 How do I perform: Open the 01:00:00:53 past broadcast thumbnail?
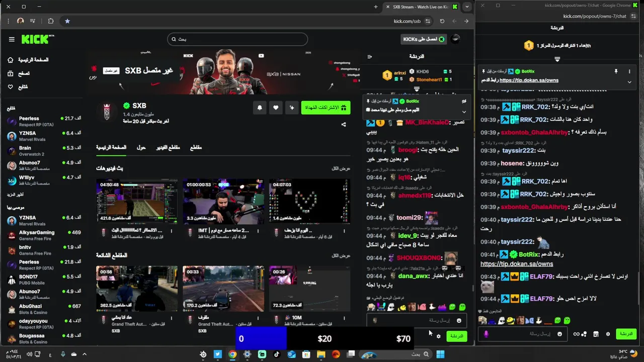223,201
